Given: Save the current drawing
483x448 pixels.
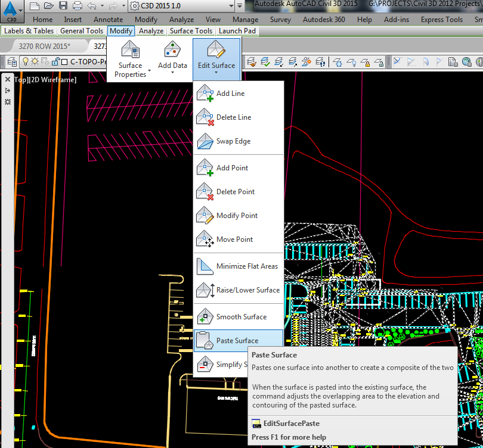Looking at the screenshot, I should click(x=62, y=5).
